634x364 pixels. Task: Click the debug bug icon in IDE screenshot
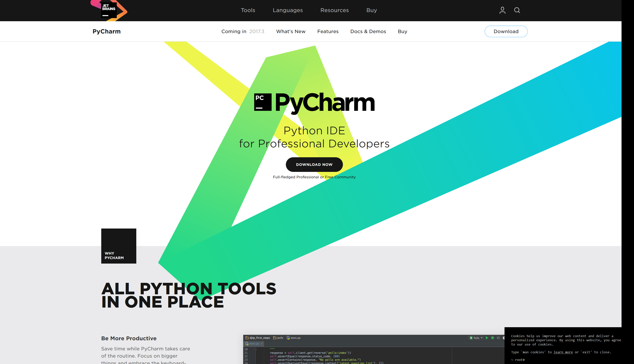point(492,338)
